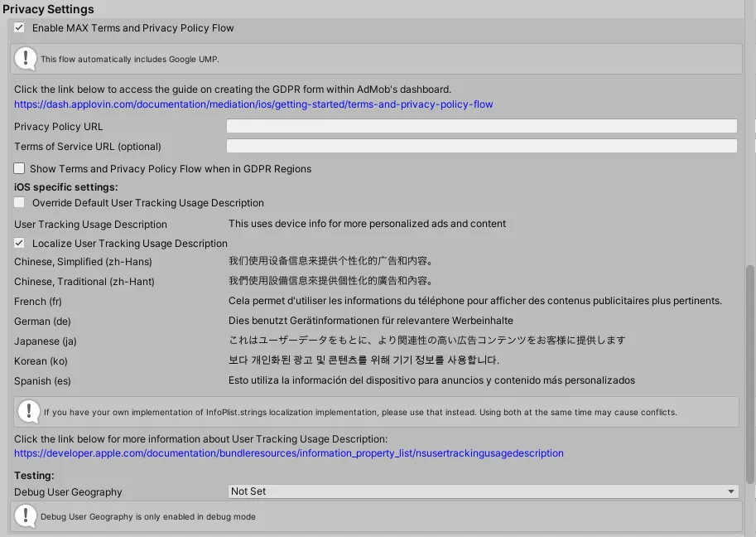Click inside the Privacy Policy URL field
The height and width of the screenshot is (537, 756).
[x=483, y=125]
